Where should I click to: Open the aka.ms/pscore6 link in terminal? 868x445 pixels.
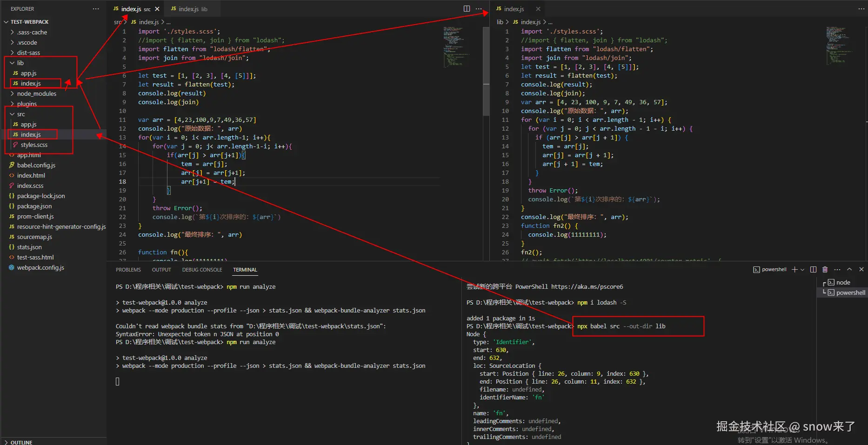point(587,286)
